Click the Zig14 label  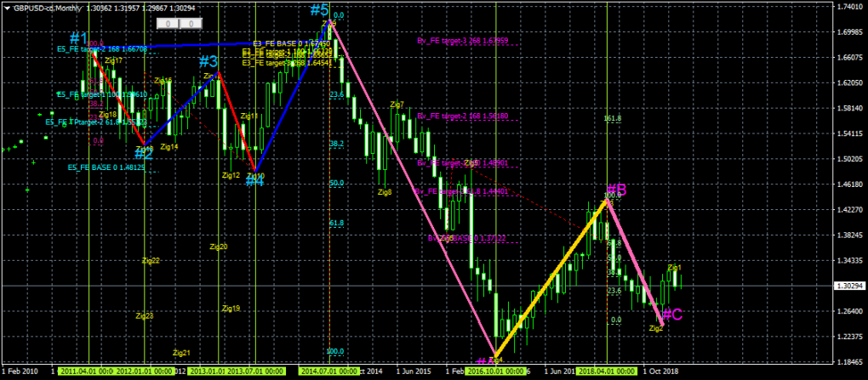click(168, 146)
